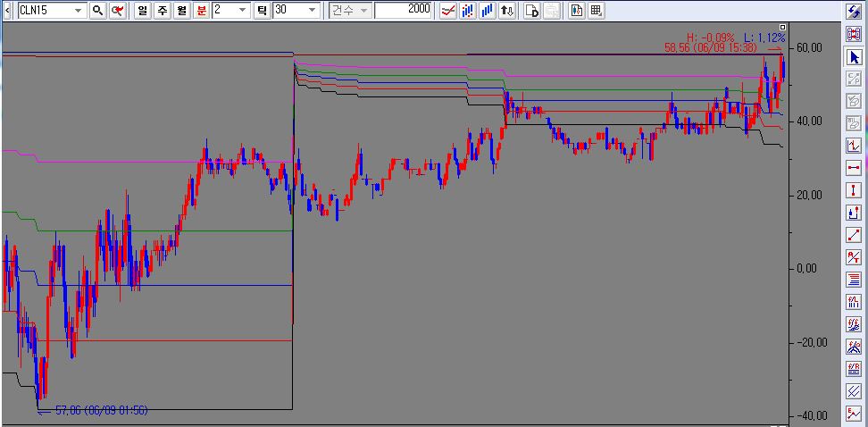
Task: Toggle the monthly (월) period button
Action: pos(181,11)
